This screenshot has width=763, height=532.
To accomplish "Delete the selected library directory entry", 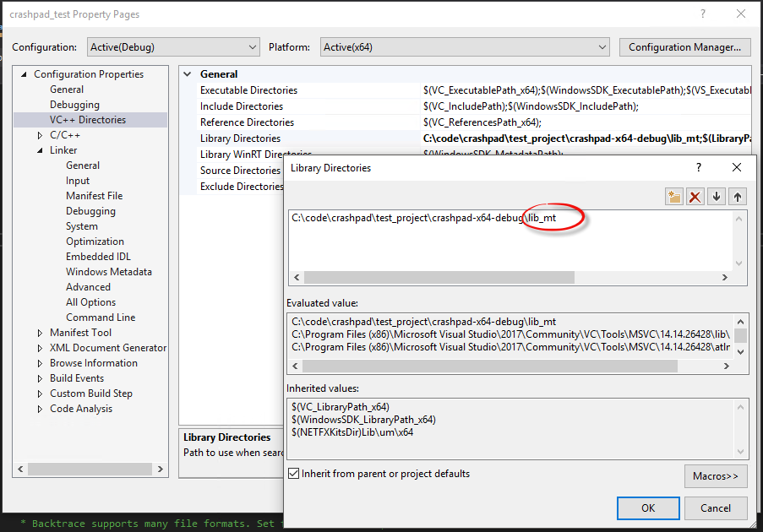I will (x=695, y=195).
